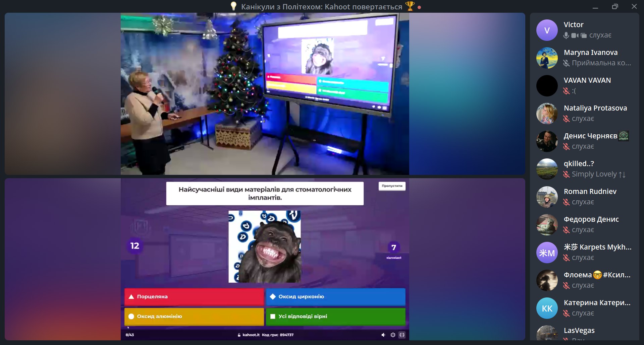Click the call title Канікули з Політехом
The height and width of the screenshot is (345, 644).
[x=322, y=7]
